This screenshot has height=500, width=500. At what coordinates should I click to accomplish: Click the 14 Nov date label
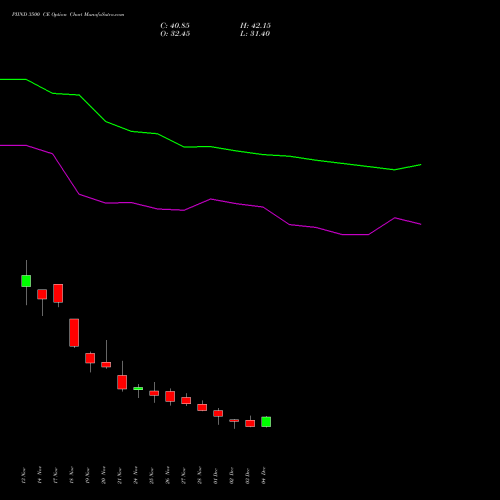click(40, 475)
